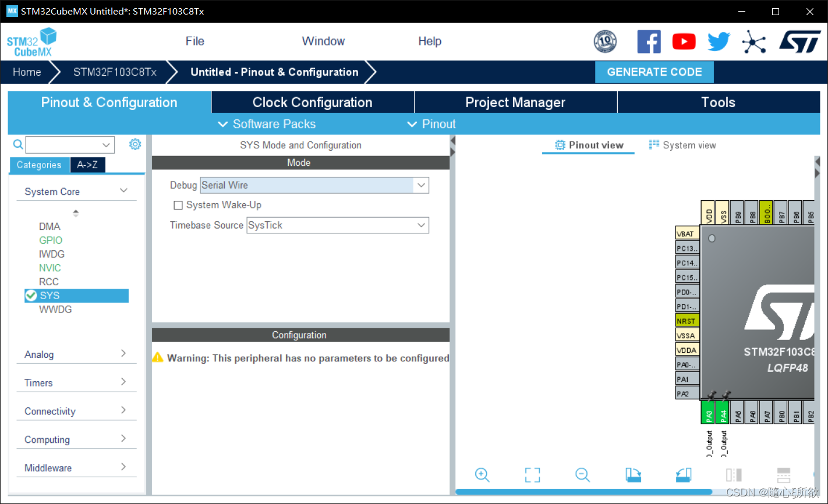828x504 pixels.
Task: Click the GENERATE CODE button
Action: 654,72
